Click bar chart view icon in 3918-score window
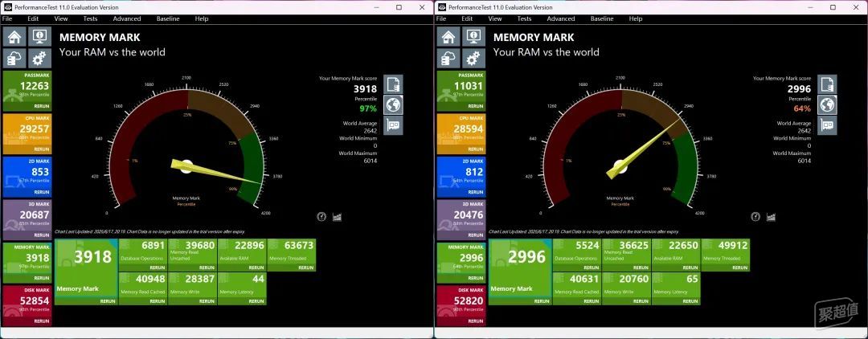This screenshot has height=339, width=868. 337,217
